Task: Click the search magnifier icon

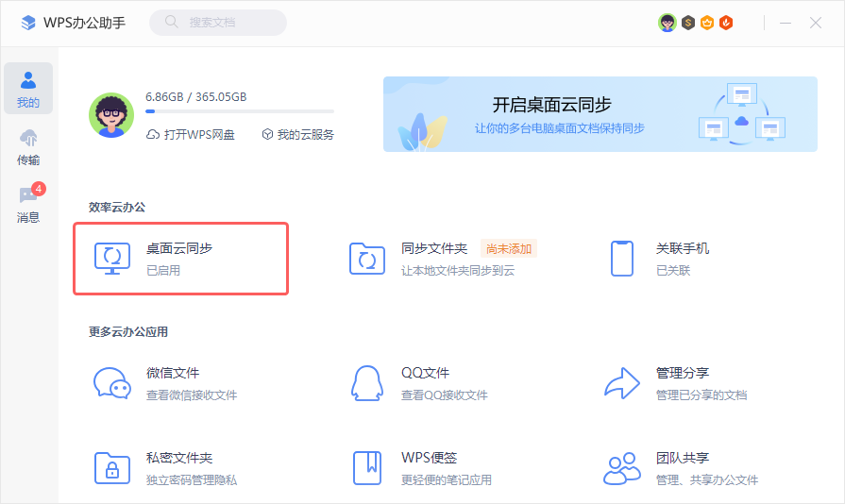Action: pyautogui.click(x=172, y=22)
